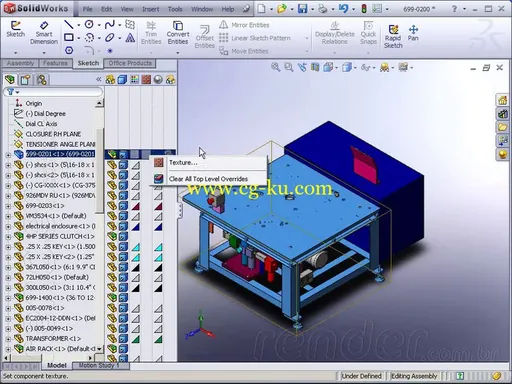Expand the electrical enclosure<1> node
Viewport: 512px width, 384px height.
click(8, 226)
